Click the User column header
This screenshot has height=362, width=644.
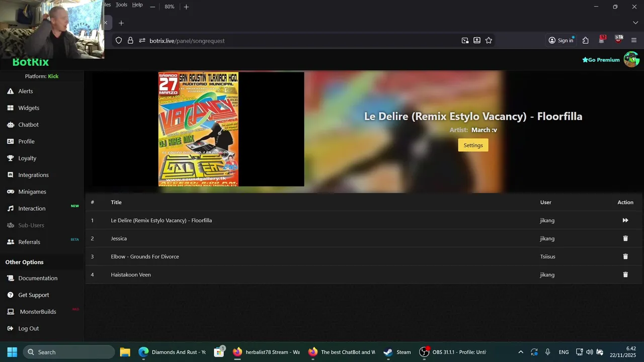545,202
